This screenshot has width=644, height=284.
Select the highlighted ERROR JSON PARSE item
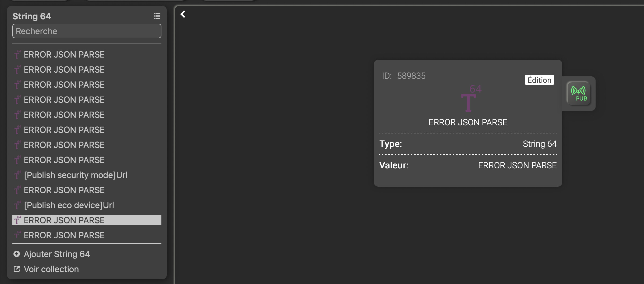click(87, 220)
